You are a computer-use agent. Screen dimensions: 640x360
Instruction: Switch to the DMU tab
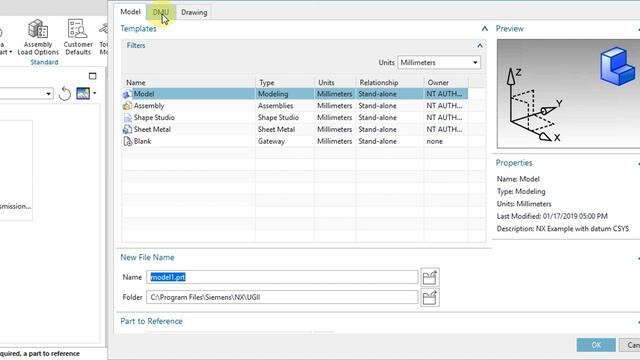[161, 12]
